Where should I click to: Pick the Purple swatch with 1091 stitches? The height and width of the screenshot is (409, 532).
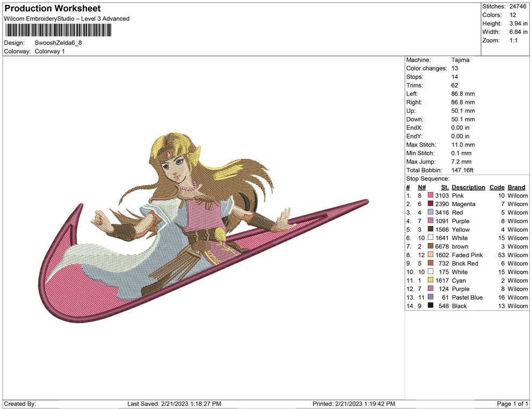tap(430, 221)
